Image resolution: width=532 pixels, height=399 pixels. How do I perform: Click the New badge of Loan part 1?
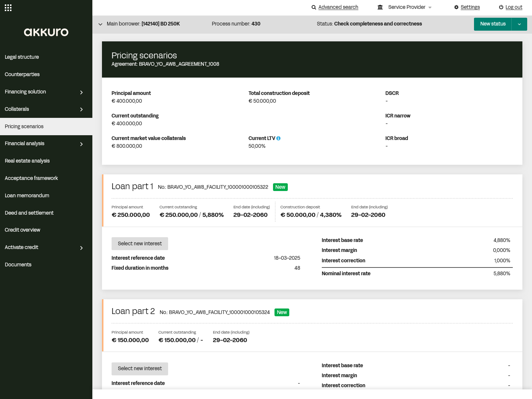click(x=280, y=187)
